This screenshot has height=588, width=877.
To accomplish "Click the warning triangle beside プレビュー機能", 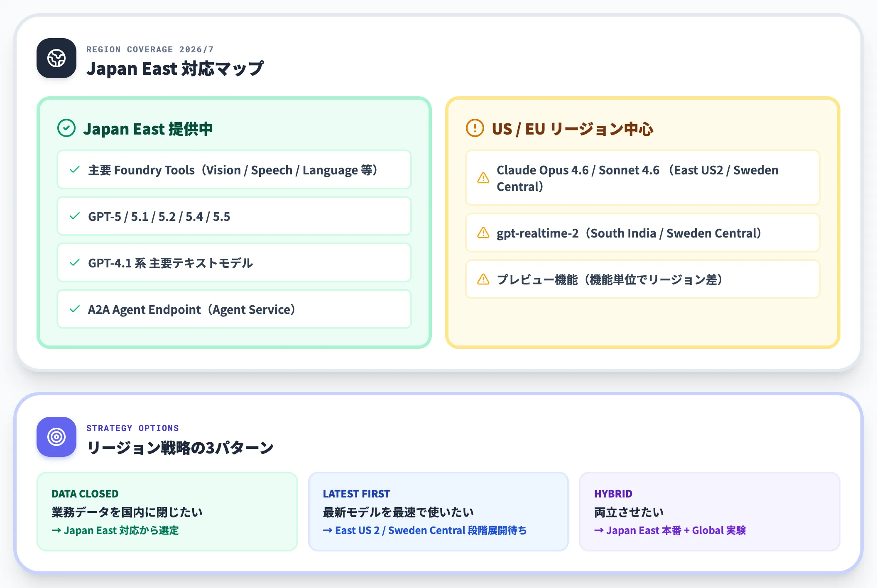I will [x=483, y=279].
